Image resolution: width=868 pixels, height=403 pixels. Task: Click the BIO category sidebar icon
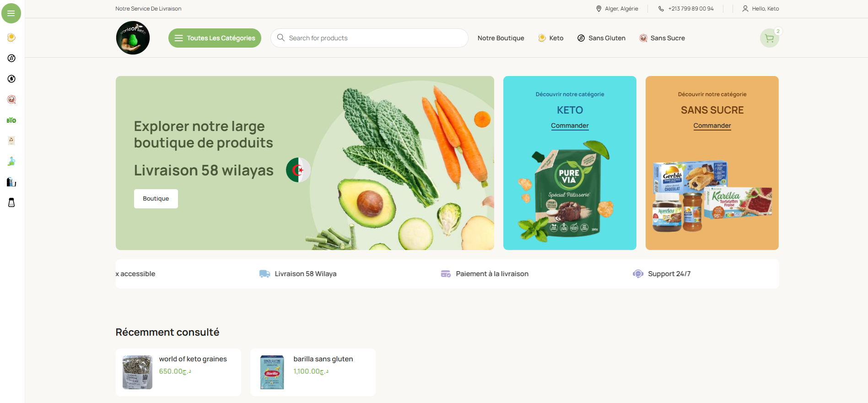[11, 120]
